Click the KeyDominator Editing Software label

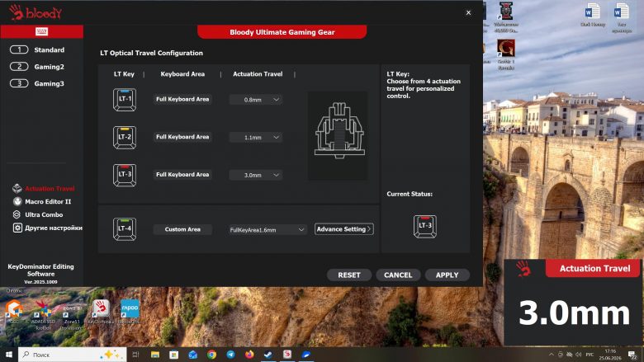40,270
